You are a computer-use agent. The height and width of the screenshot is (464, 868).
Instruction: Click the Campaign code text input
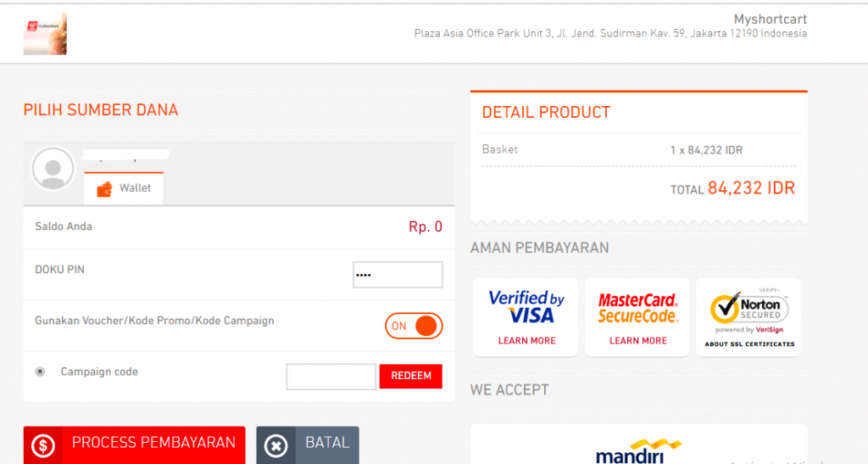(x=331, y=377)
